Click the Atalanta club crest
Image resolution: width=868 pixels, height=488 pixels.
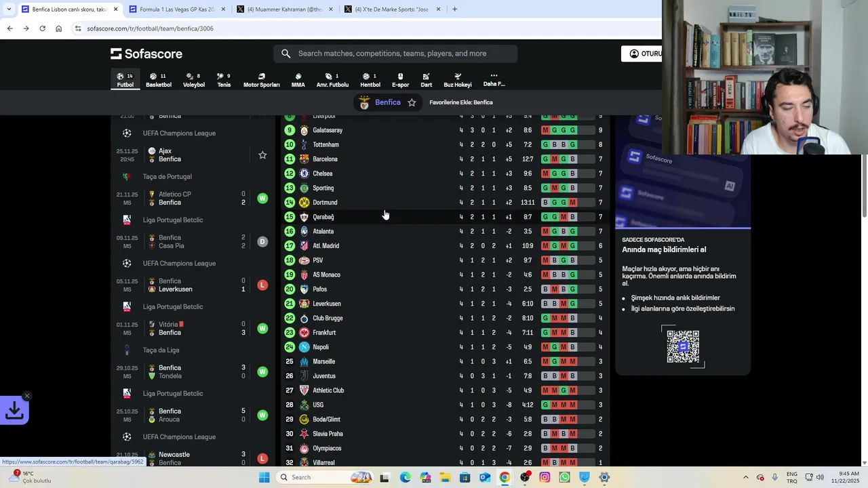(x=304, y=231)
